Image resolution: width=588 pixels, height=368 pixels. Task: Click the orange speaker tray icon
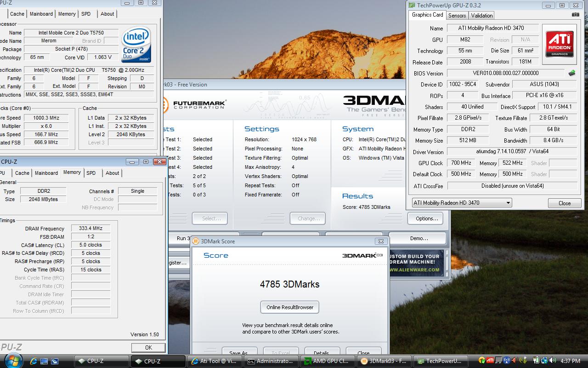click(x=514, y=361)
